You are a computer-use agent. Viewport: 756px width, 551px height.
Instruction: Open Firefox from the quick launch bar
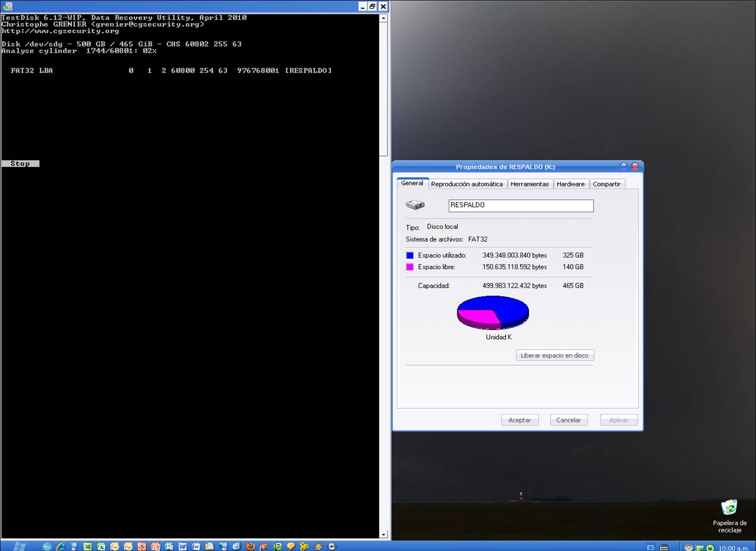[250, 546]
